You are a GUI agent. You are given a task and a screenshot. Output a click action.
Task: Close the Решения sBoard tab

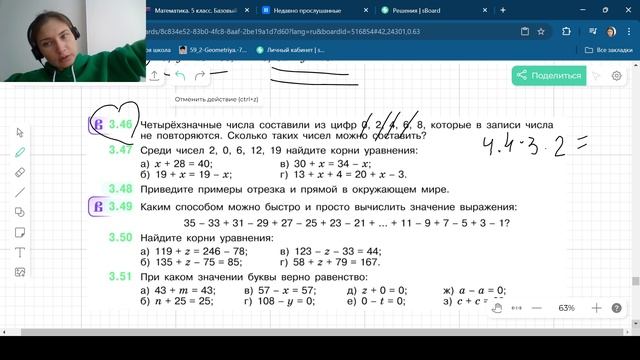tap(485, 11)
